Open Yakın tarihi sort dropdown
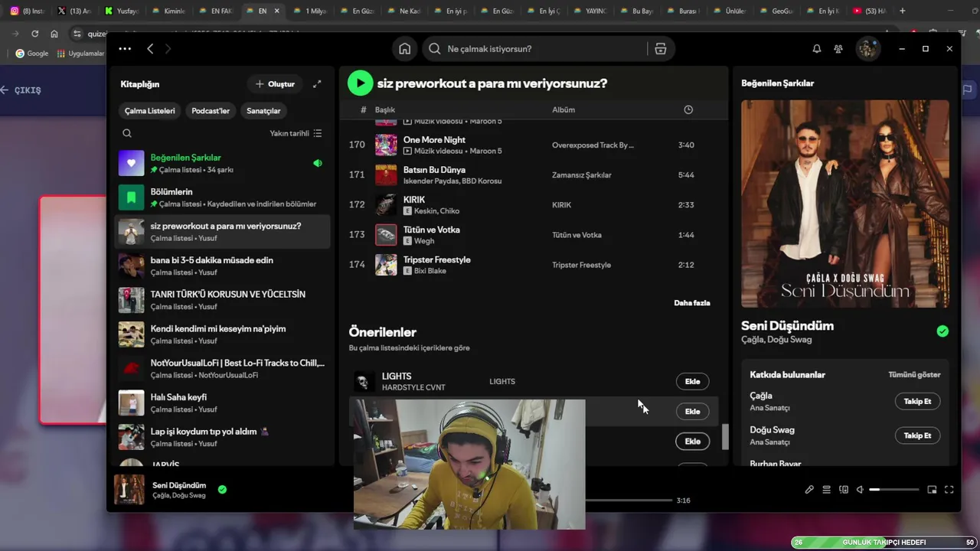The width and height of the screenshot is (980, 551). (296, 133)
